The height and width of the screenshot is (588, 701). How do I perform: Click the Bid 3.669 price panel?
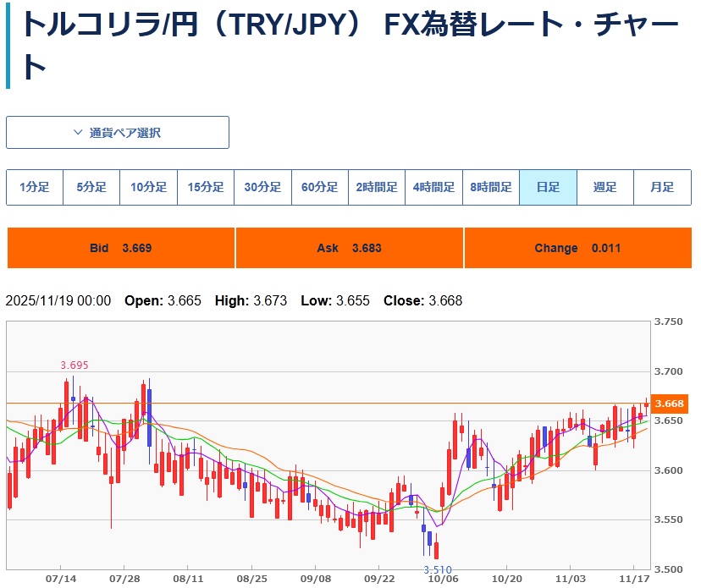(x=120, y=248)
